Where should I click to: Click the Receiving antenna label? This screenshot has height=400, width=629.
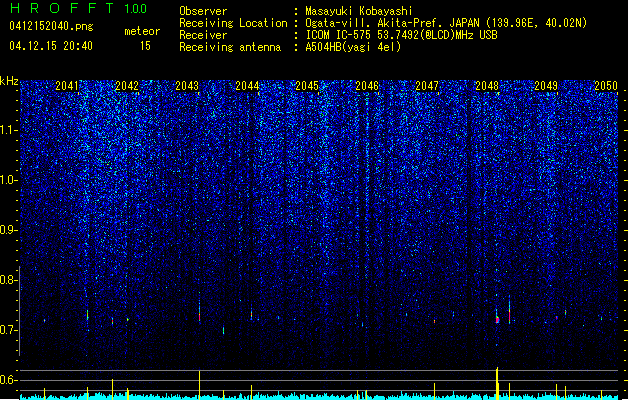230,47
